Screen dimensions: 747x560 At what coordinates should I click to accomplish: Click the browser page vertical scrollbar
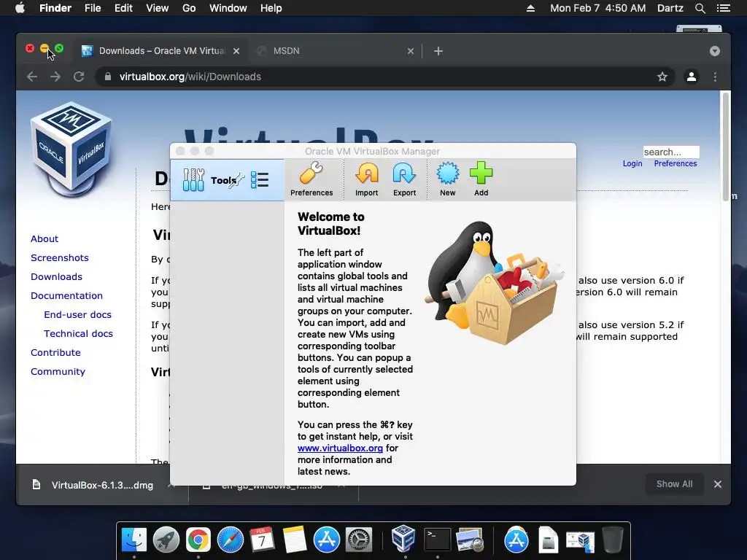click(x=726, y=147)
